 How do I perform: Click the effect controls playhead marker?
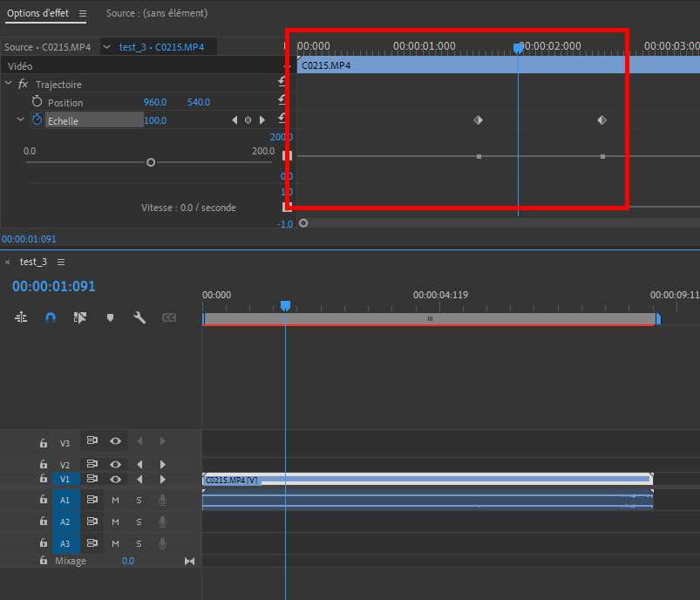tap(518, 48)
